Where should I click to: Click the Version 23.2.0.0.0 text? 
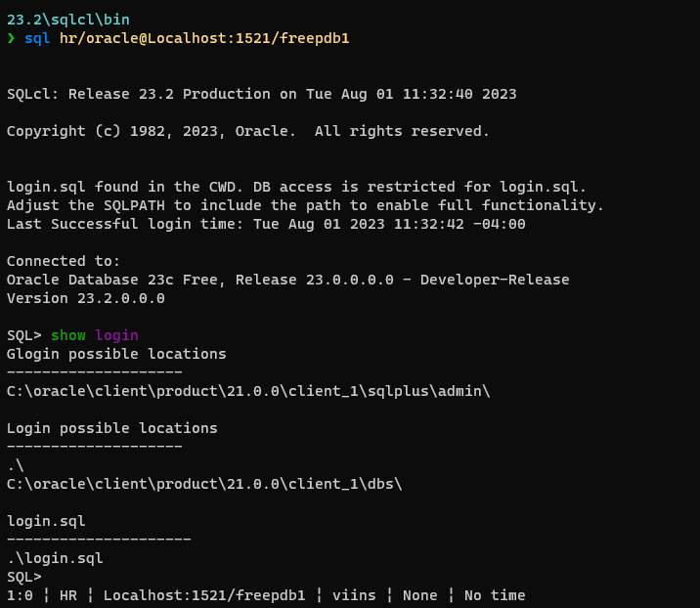[86, 298]
